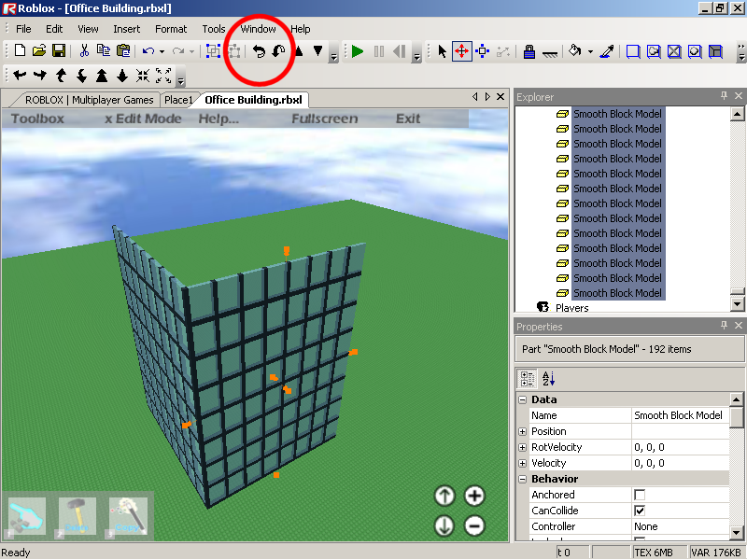Toggle the Anchored checkbox
The height and width of the screenshot is (560, 747).
(640, 495)
